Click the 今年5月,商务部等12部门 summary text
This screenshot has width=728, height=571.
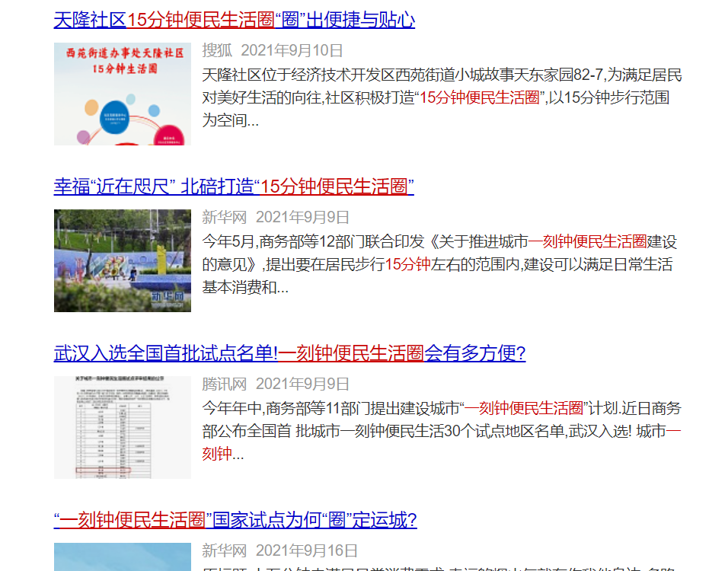click(x=439, y=264)
